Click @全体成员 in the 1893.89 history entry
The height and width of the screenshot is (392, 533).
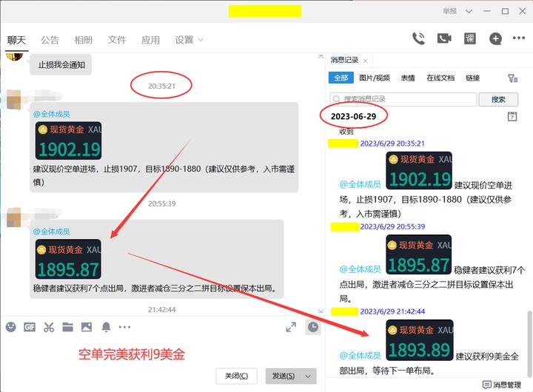click(x=360, y=355)
